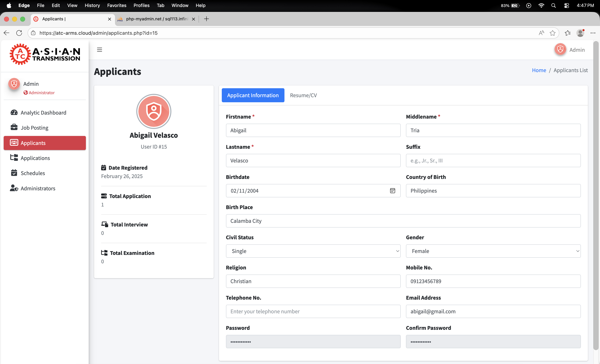This screenshot has width=600, height=364.
Task: Open the browser's three-dot settings menu
Action: (x=593, y=33)
